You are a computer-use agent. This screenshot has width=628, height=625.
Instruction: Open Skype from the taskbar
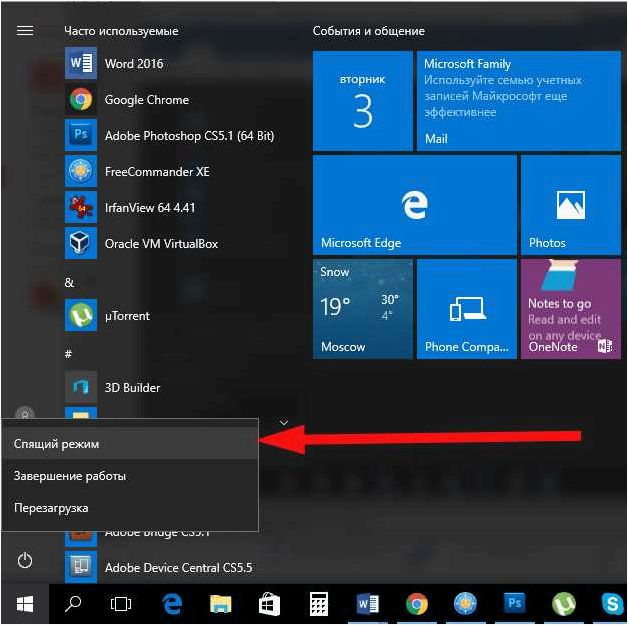click(612, 604)
